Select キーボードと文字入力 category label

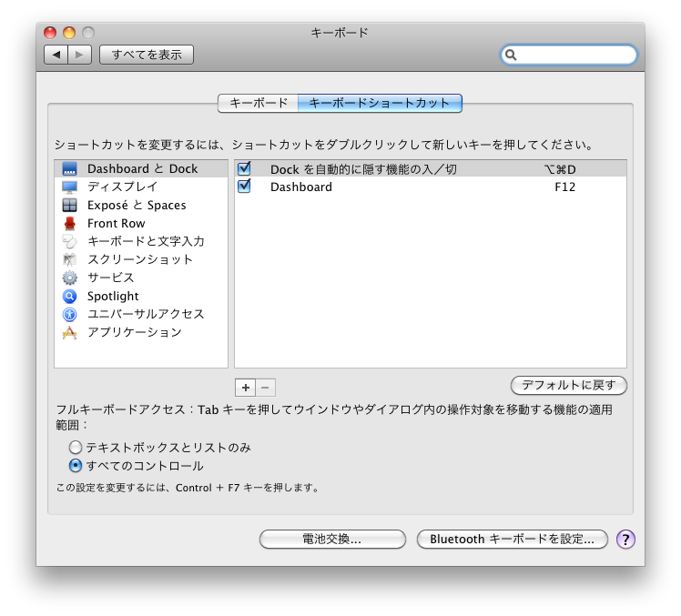[x=146, y=241]
